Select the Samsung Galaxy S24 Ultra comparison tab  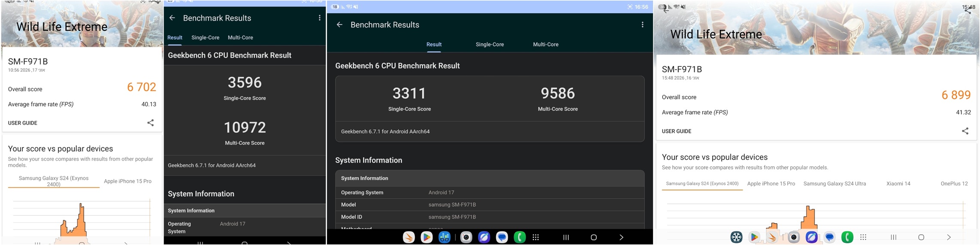coord(835,184)
